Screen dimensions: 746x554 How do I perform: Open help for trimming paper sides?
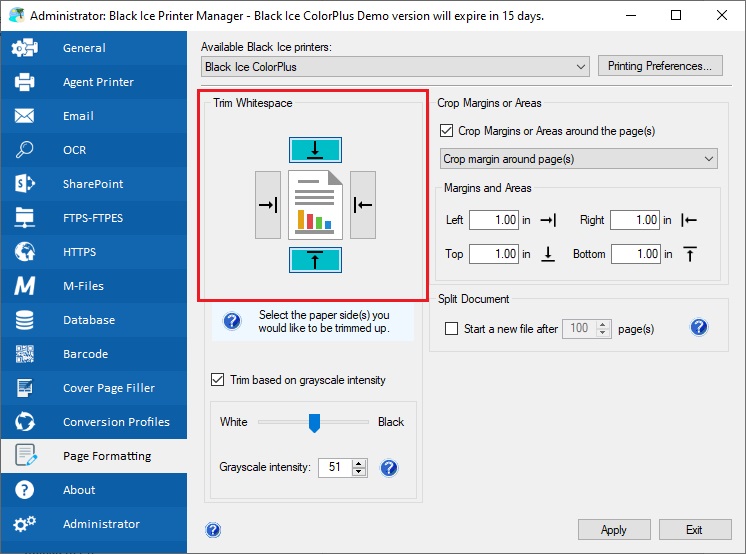tap(232, 321)
